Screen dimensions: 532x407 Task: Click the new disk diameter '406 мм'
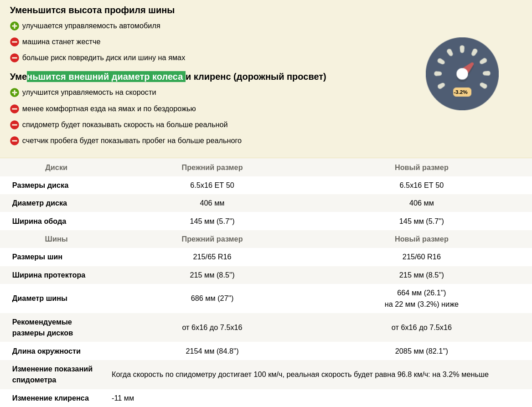tap(421, 203)
